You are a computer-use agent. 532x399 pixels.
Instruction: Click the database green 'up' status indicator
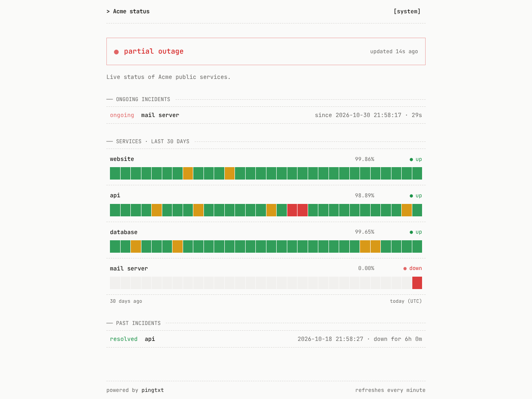[416, 232]
